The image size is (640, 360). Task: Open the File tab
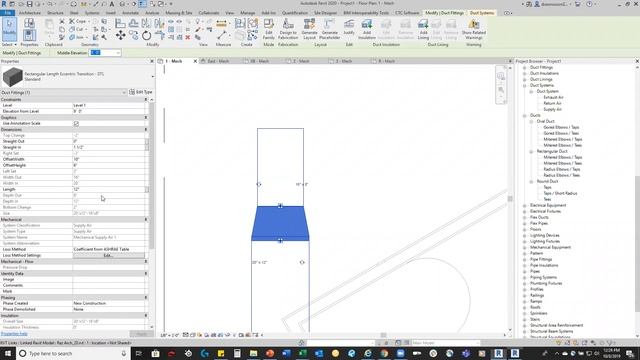tap(7, 13)
